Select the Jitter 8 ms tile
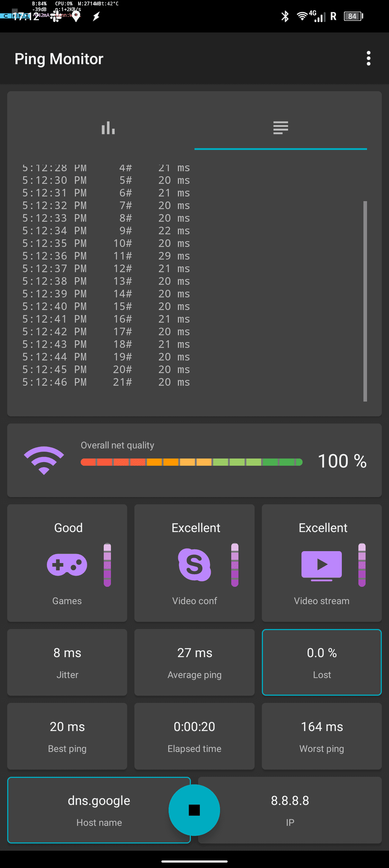The height and width of the screenshot is (868, 389). (x=67, y=662)
